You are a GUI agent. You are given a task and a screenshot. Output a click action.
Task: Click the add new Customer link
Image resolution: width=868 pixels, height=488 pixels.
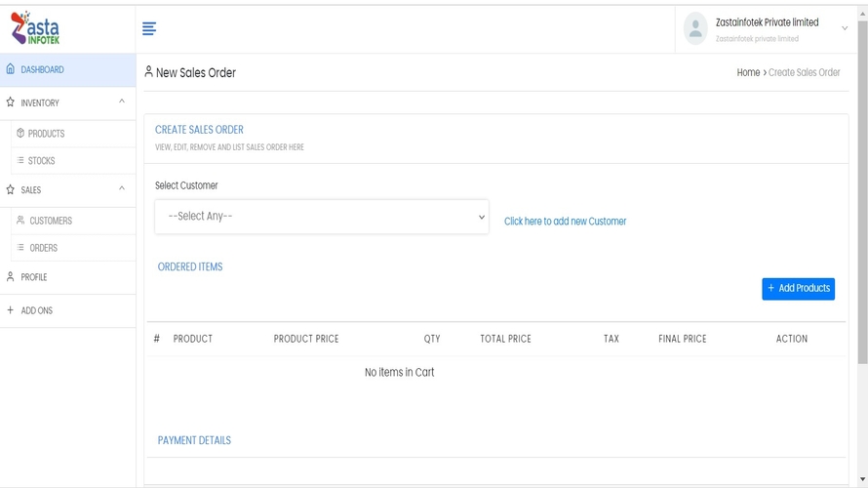click(565, 222)
